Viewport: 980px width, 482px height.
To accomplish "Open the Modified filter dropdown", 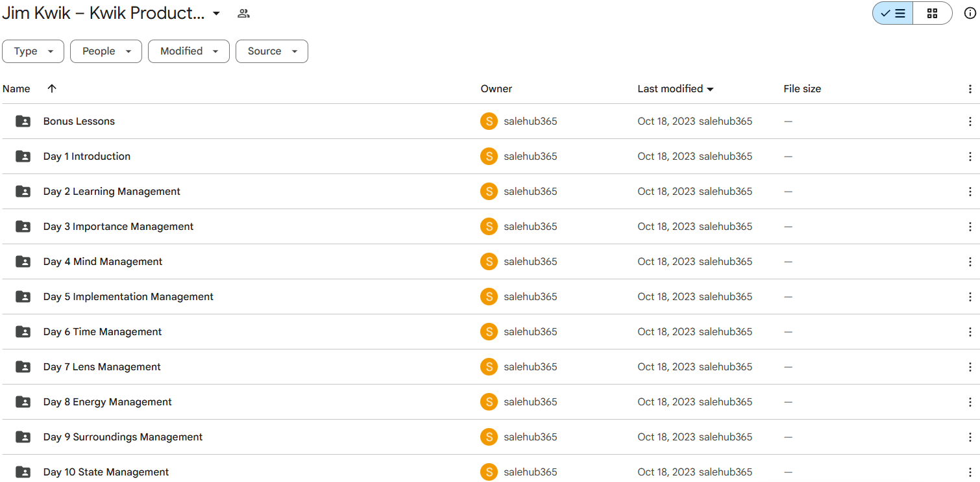I will pyautogui.click(x=189, y=51).
